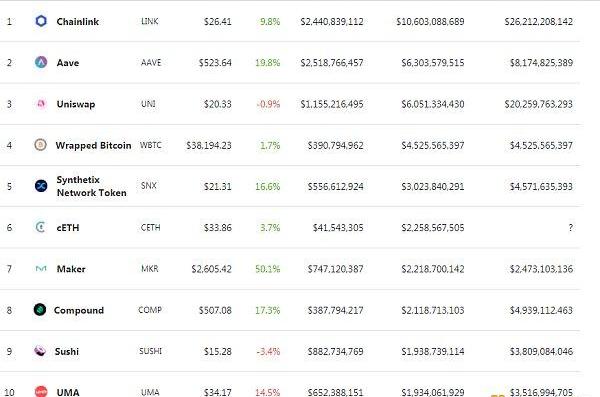The width and height of the screenshot is (600, 397).
Task: Click the Sushi logo icon
Action: click(x=40, y=351)
